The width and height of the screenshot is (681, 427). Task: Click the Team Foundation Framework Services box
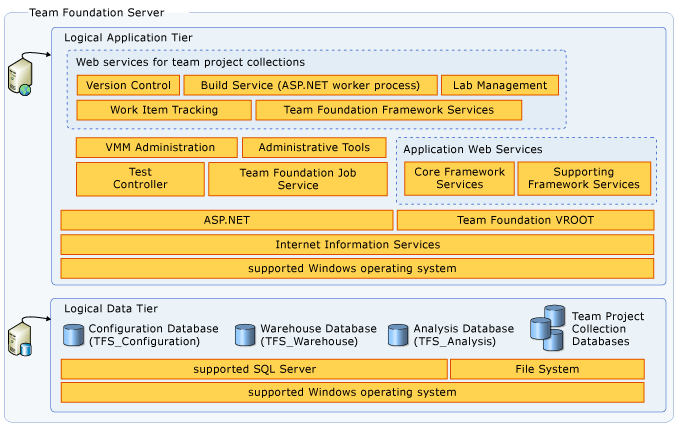pyautogui.click(x=389, y=109)
